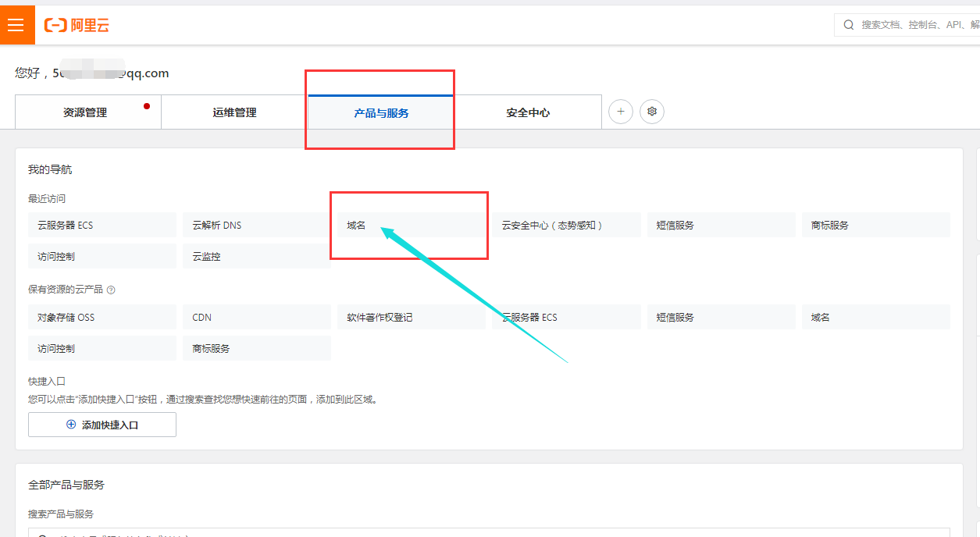Open 云监控 shortcut

coord(257,256)
